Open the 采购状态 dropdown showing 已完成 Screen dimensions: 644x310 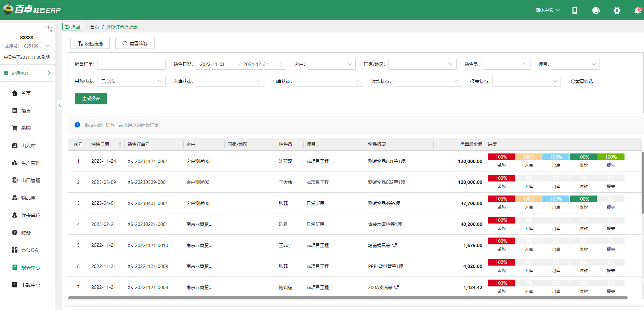point(131,81)
